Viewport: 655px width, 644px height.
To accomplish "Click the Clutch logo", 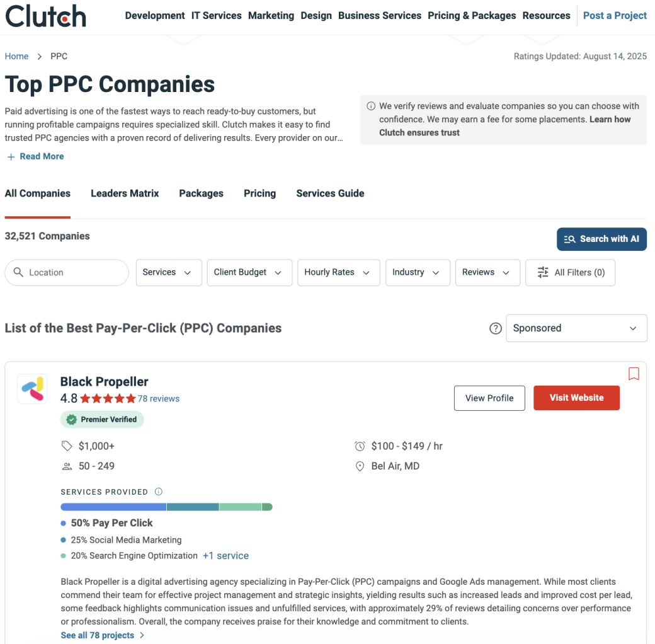I will tap(45, 16).
